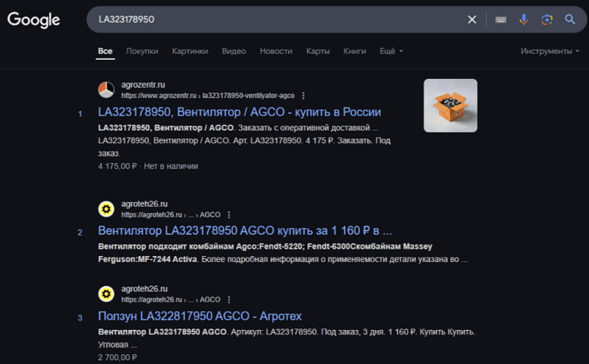
Task: Clear the search query with X icon
Action: 472,19
